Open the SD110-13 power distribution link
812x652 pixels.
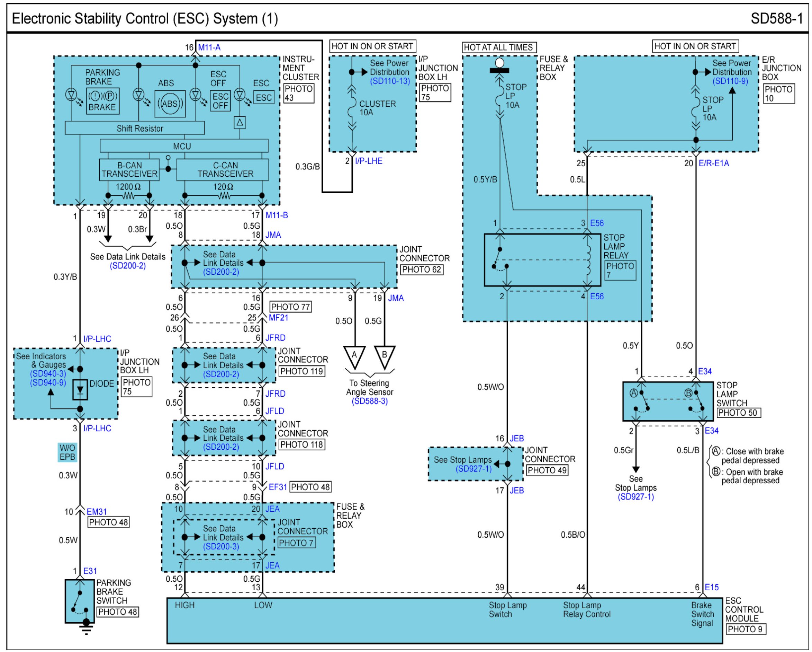[x=389, y=81]
